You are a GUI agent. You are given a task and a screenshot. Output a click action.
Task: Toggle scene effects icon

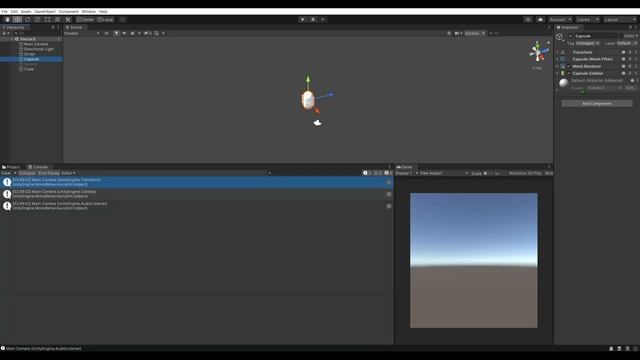132,33
